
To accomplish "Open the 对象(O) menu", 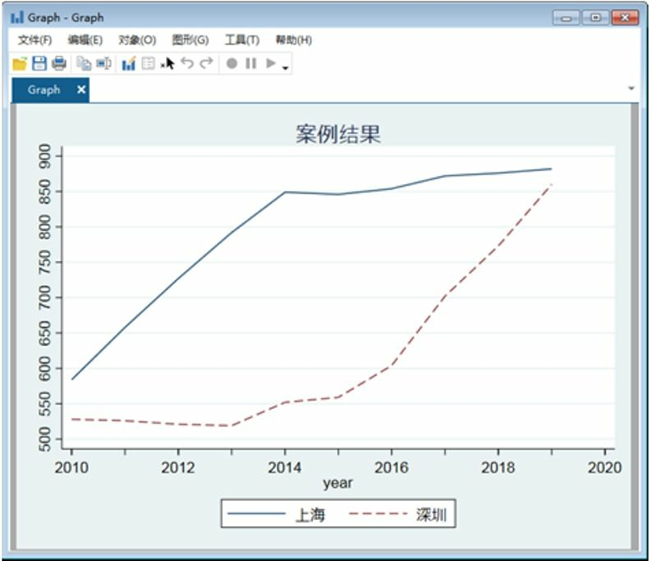I will [137, 40].
